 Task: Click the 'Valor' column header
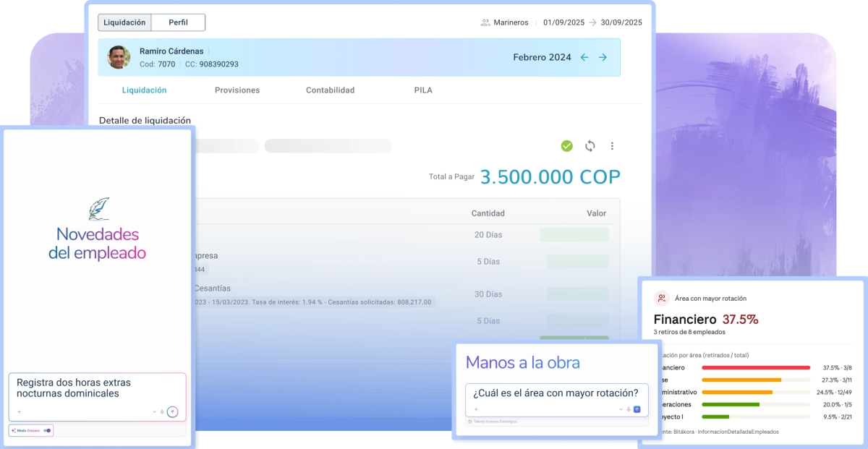(x=597, y=213)
